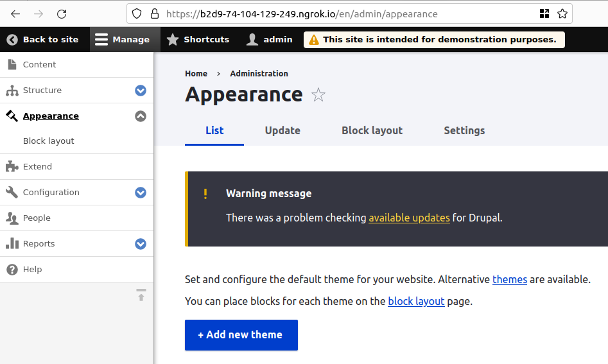Expand the Reports submenu arrow

point(141,244)
